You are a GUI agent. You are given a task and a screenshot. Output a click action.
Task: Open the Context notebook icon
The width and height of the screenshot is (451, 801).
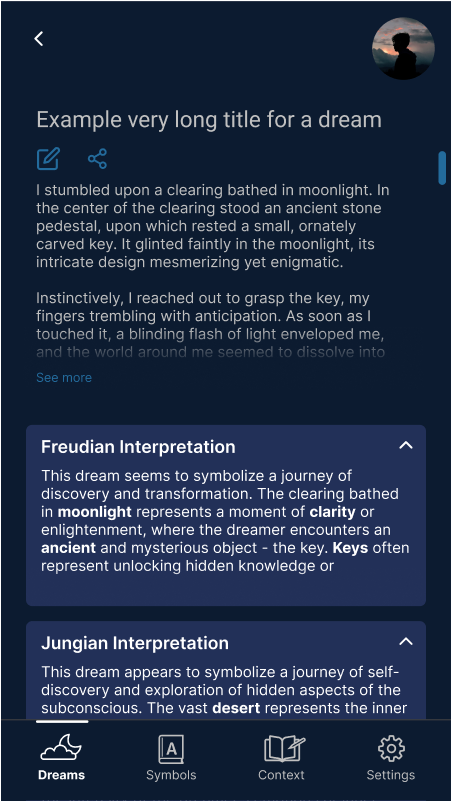tap(284, 748)
